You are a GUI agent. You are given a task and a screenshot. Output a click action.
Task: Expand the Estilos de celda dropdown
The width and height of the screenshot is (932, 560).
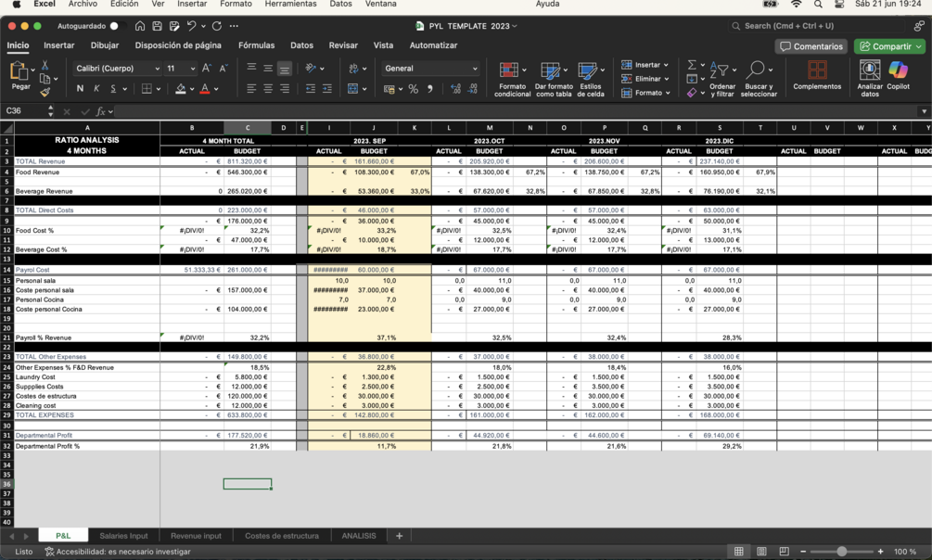pyautogui.click(x=602, y=70)
